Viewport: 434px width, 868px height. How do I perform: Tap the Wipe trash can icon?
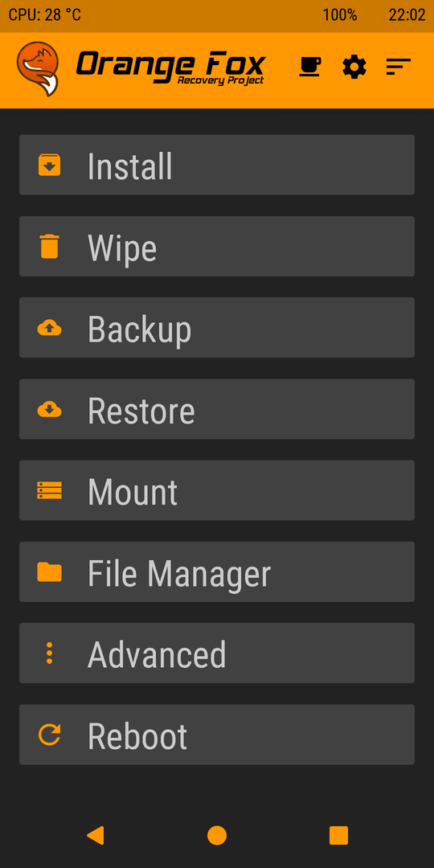pos(49,247)
